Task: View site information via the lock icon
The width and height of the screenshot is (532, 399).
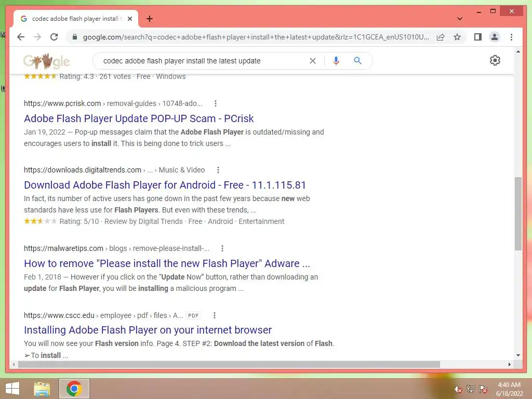Action: click(75, 37)
